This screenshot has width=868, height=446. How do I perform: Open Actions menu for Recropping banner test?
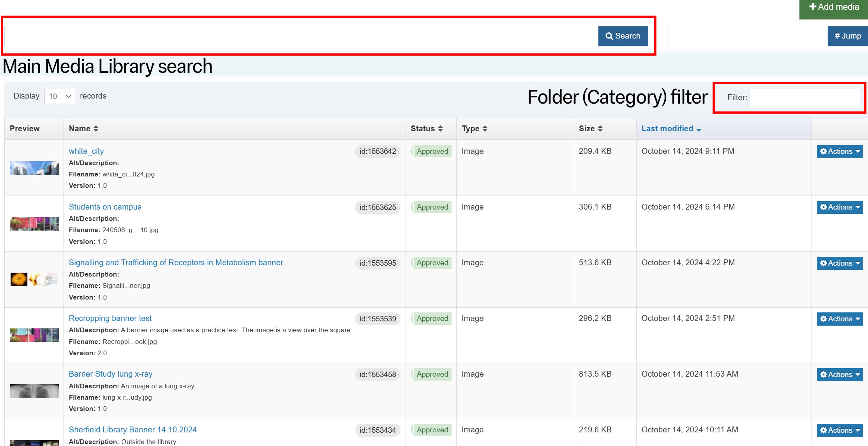coord(840,319)
